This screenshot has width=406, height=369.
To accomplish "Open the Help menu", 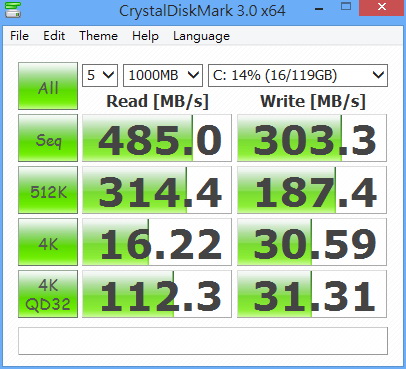I will click(145, 36).
